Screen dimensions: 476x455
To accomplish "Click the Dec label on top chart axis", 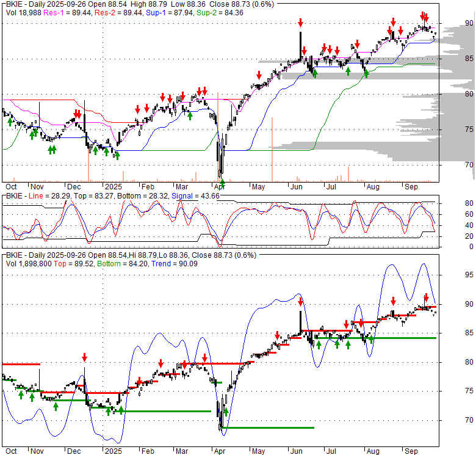I will tap(74, 187).
